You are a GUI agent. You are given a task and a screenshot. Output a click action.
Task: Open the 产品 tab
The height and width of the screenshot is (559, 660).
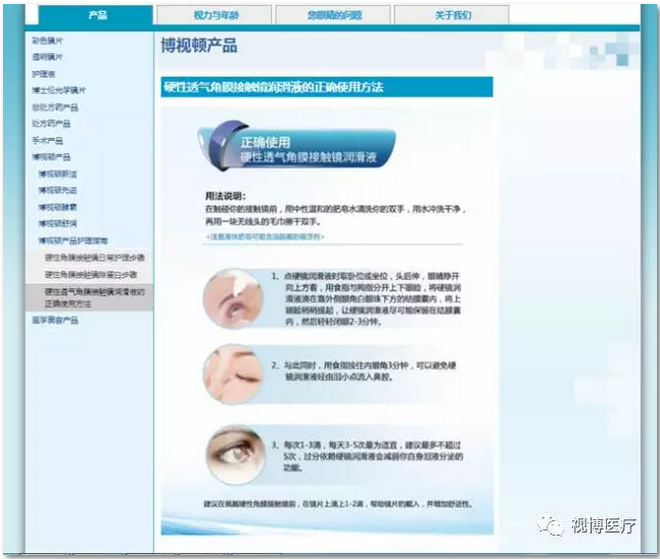(97, 15)
